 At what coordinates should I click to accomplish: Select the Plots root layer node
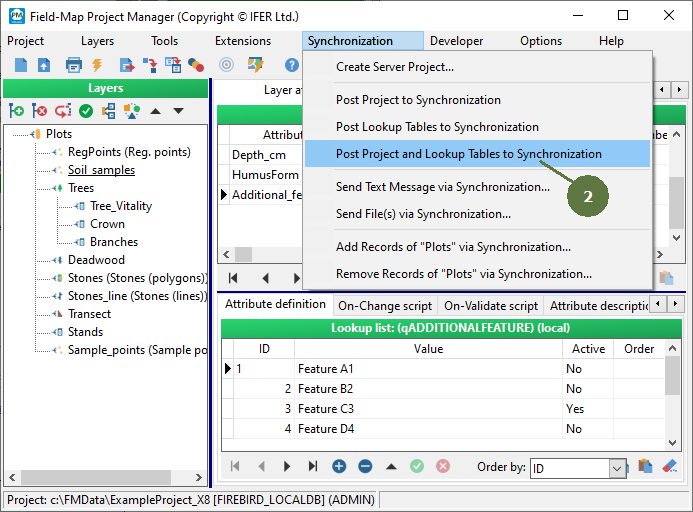59,134
